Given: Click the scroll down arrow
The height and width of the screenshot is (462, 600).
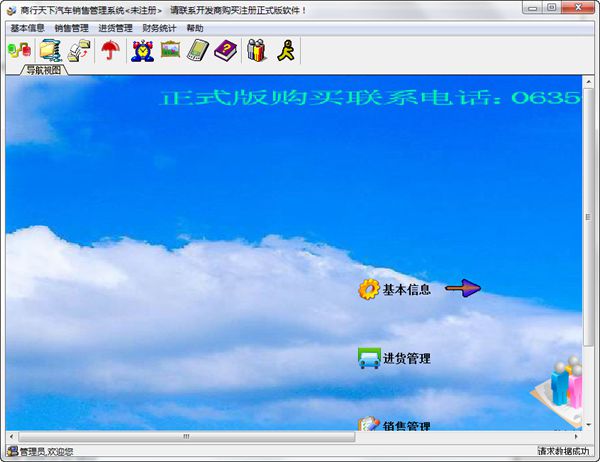Looking at the screenshot, I should click(588, 424).
